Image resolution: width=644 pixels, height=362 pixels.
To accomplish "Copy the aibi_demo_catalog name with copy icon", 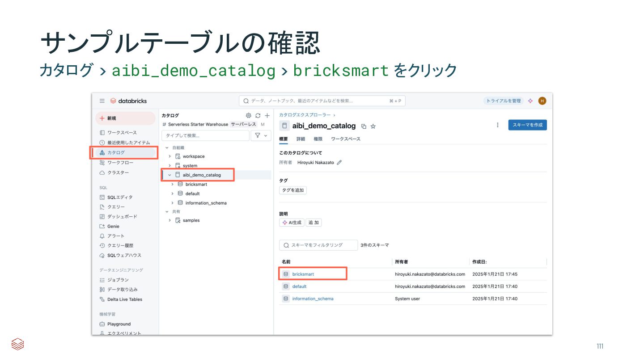I will point(364,126).
